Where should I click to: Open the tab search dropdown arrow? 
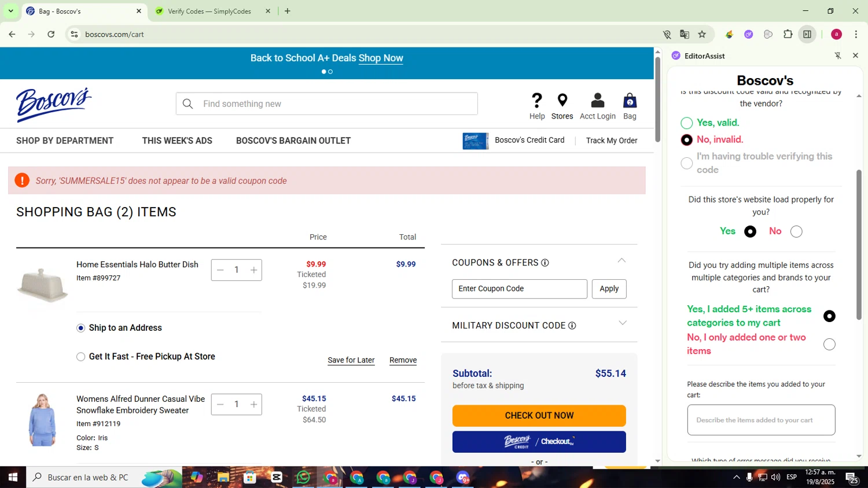click(x=10, y=11)
